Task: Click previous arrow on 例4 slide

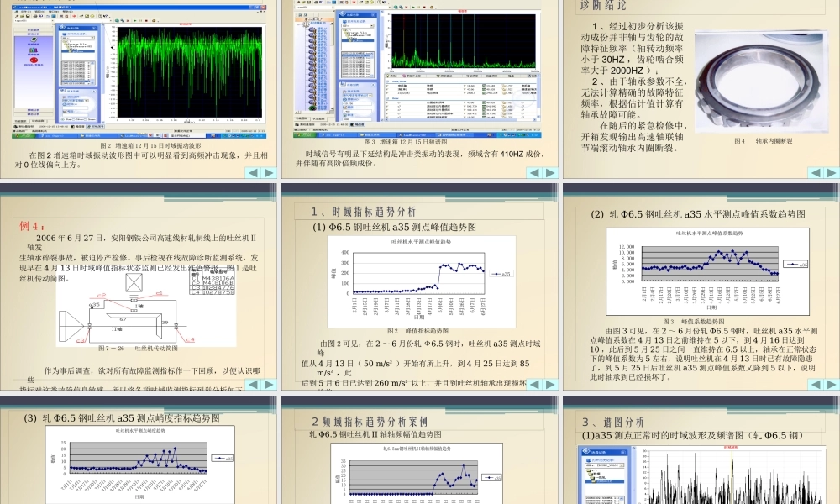Action: click(x=253, y=384)
